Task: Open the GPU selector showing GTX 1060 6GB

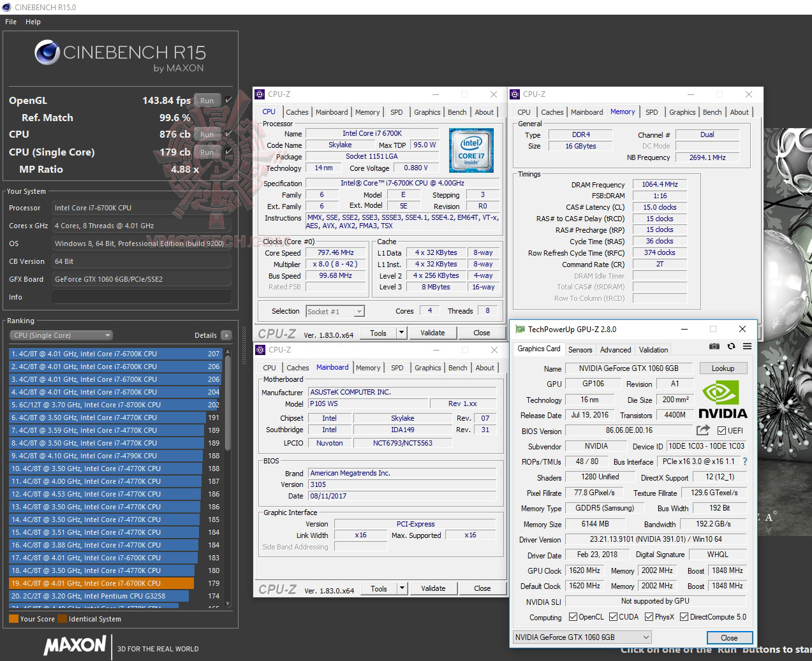Action: pos(580,637)
